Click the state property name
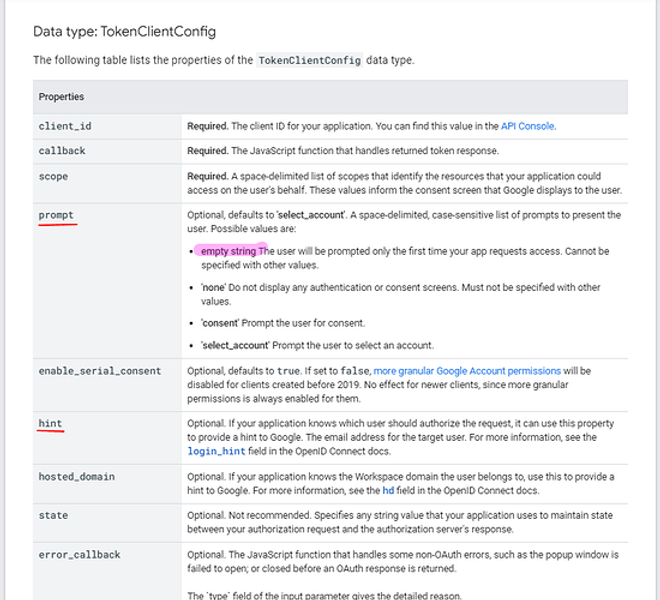This screenshot has height=600, width=660. point(55,516)
